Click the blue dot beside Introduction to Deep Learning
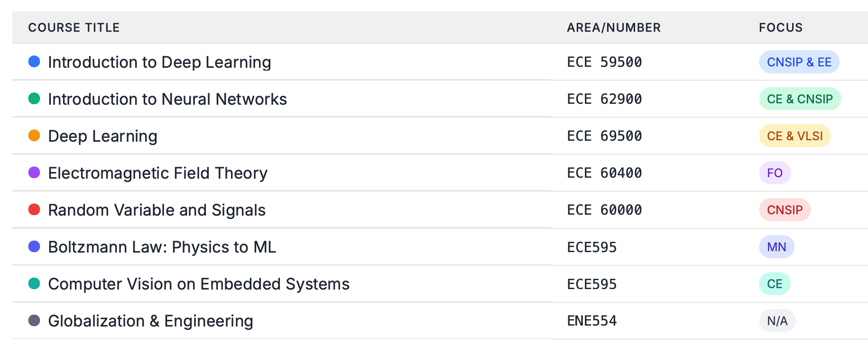This screenshot has width=868, height=345. click(x=34, y=62)
